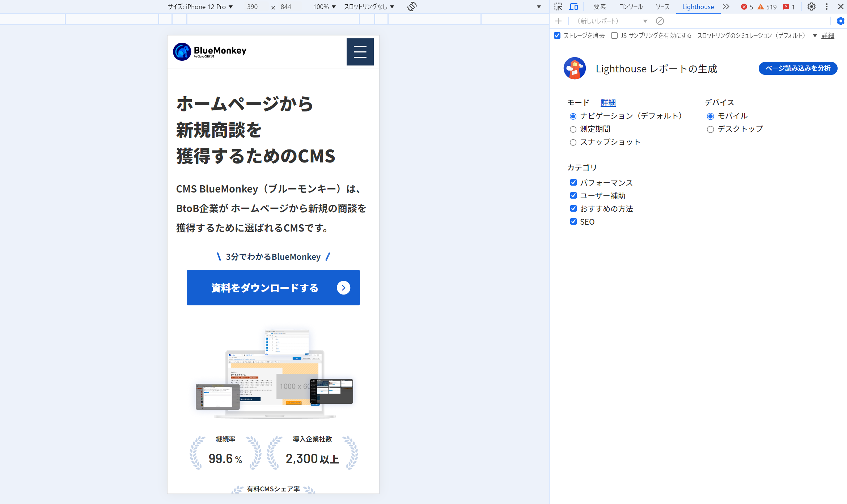This screenshot has height=504, width=847.
Task: Switch to ソース tab
Action: point(662,7)
